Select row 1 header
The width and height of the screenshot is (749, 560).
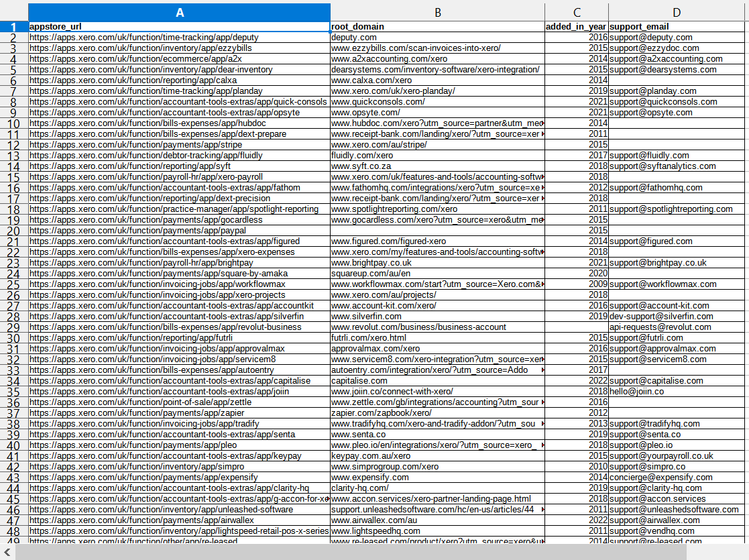click(x=14, y=27)
